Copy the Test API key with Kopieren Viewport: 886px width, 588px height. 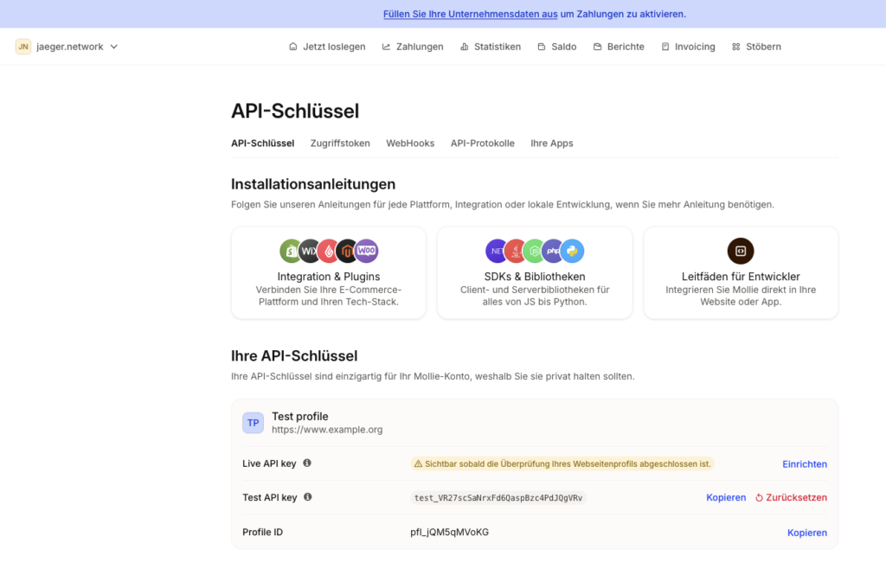(x=726, y=498)
